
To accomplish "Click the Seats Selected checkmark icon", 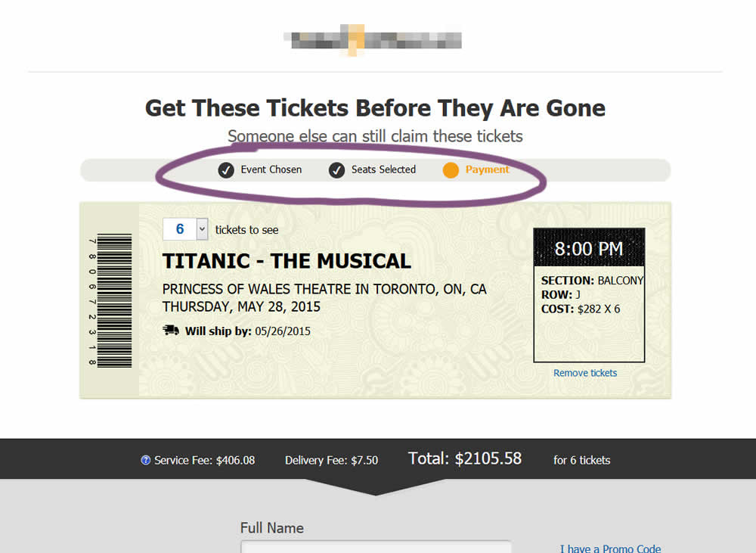I will pyautogui.click(x=337, y=170).
